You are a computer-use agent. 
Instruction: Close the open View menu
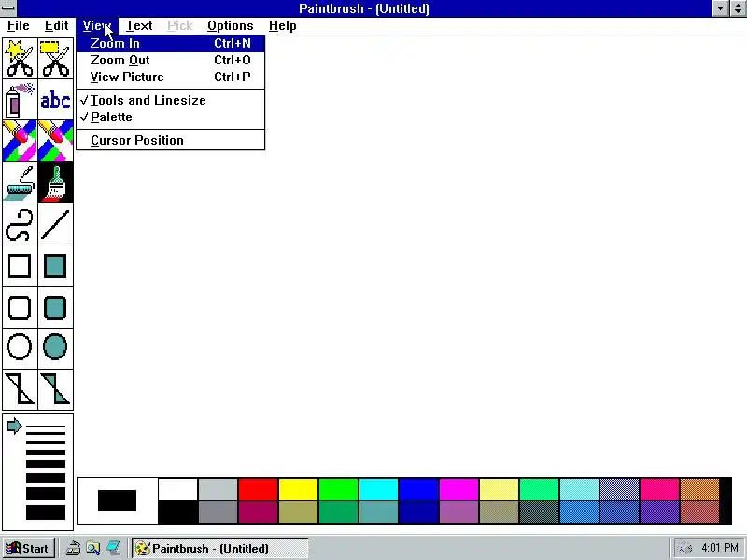point(97,26)
